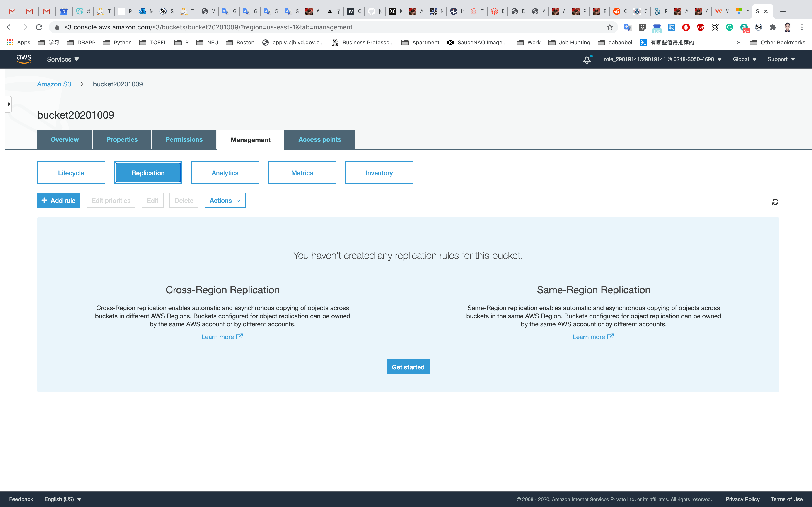Click the Add rule button
Viewport: 812px width, 507px height.
click(x=58, y=201)
